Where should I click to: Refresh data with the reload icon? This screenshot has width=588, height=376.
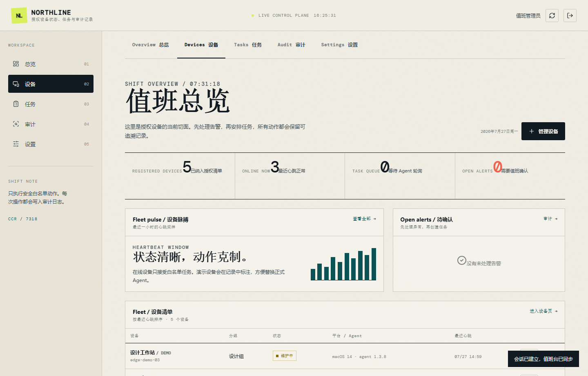(x=552, y=16)
